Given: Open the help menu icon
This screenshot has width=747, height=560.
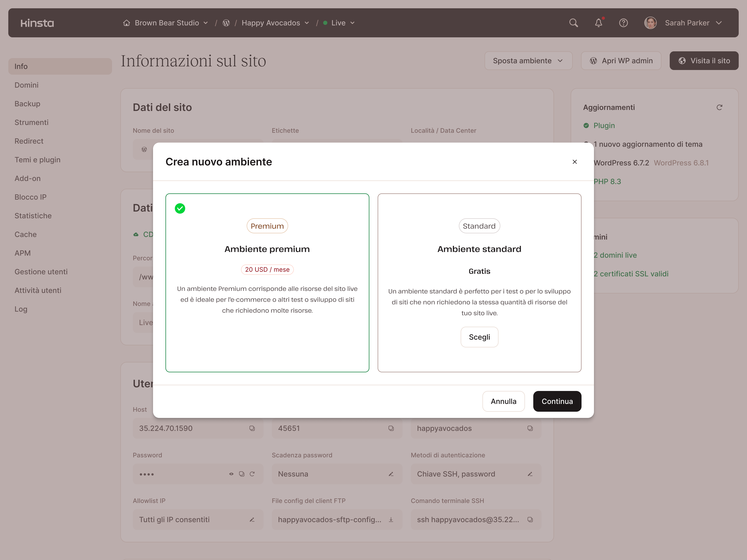Looking at the screenshot, I should coord(623,23).
